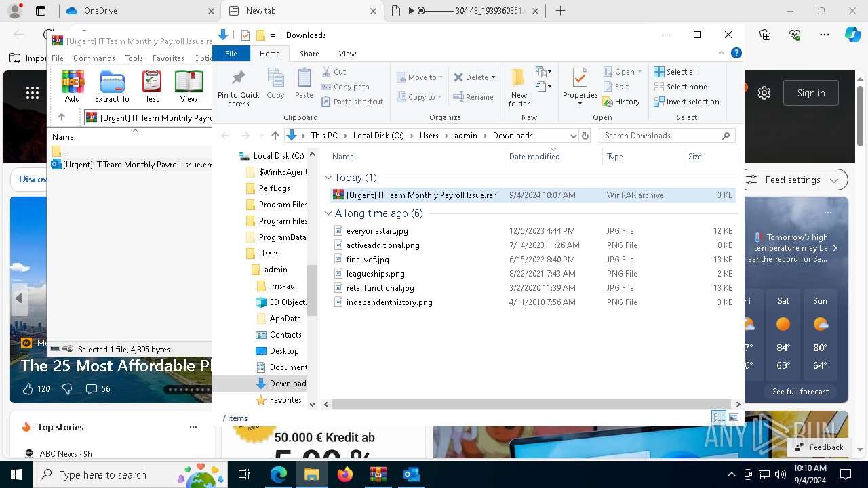Screen dimensions: 868x488
Task: Switch to details view button
Action: (x=719, y=418)
